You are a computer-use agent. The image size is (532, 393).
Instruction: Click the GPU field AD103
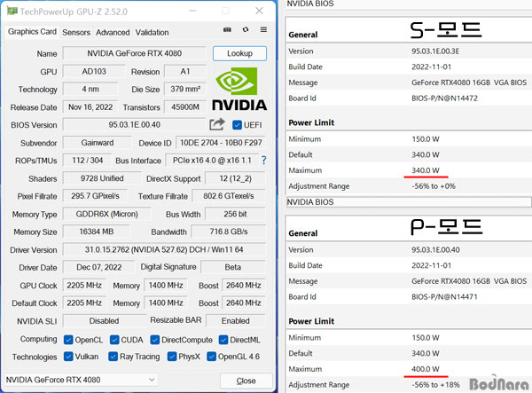click(94, 71)
